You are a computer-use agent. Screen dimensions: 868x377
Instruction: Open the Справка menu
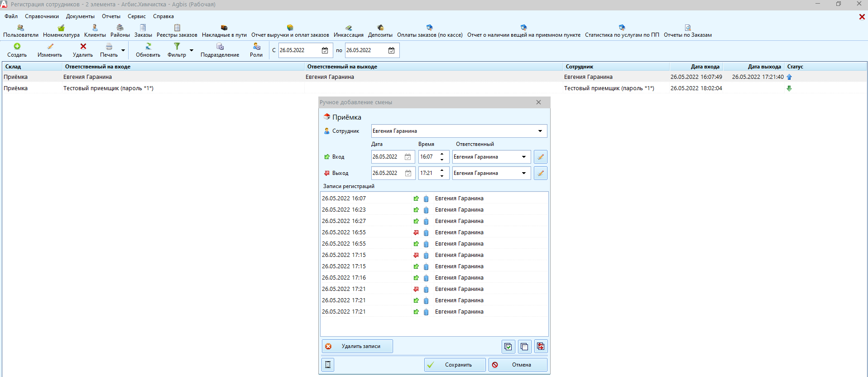(x=163, y=16)
